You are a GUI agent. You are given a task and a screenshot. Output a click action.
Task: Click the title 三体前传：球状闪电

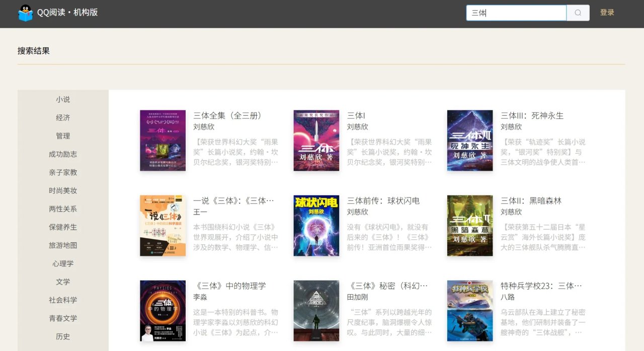click(x=383, y=200)
